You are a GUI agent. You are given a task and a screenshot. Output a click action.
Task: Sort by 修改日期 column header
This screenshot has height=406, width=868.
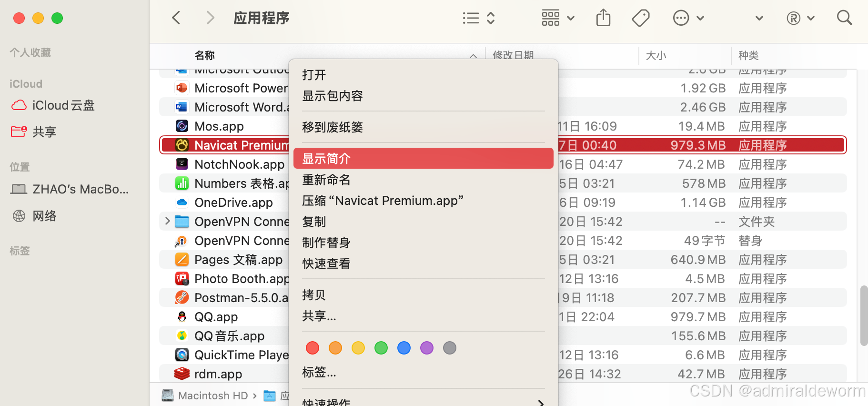[x=513, y=55]
